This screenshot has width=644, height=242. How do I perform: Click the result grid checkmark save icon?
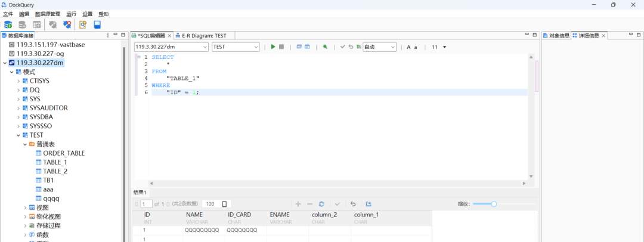click(x=338, y=204)
